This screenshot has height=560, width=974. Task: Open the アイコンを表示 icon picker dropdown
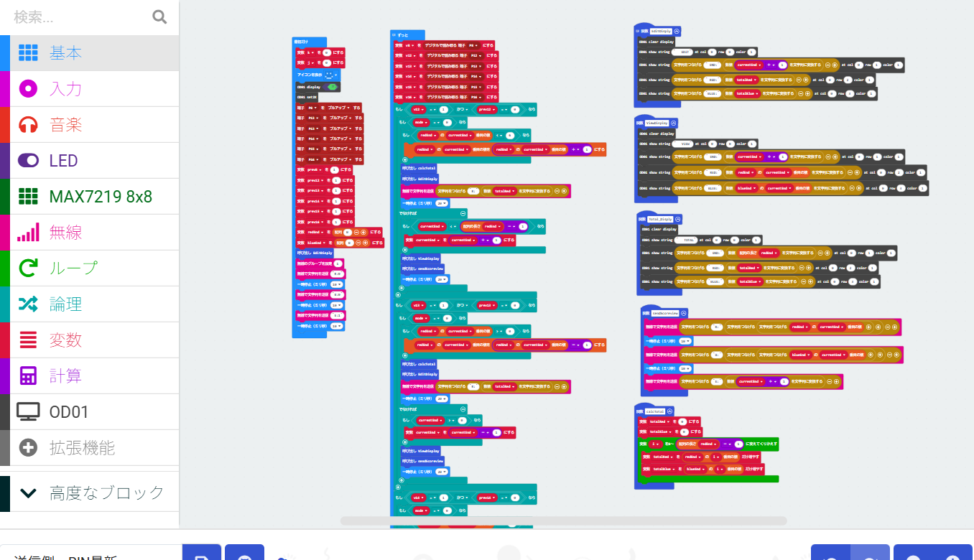[330, 74]
